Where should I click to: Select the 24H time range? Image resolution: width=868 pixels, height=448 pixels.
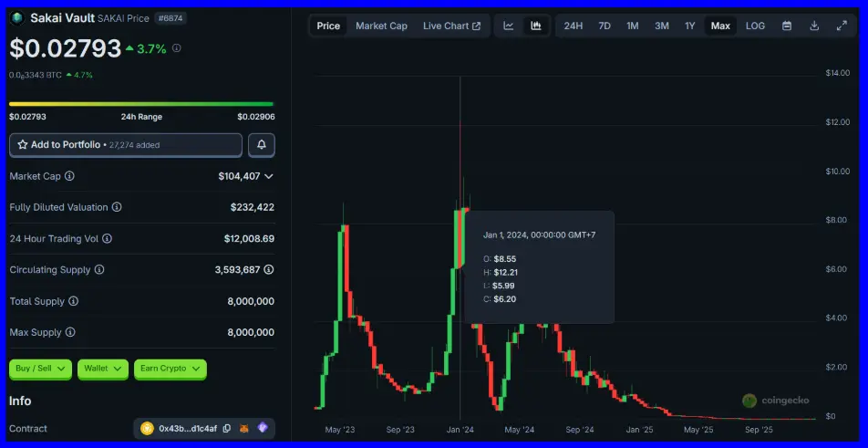[x=573, y=26]
